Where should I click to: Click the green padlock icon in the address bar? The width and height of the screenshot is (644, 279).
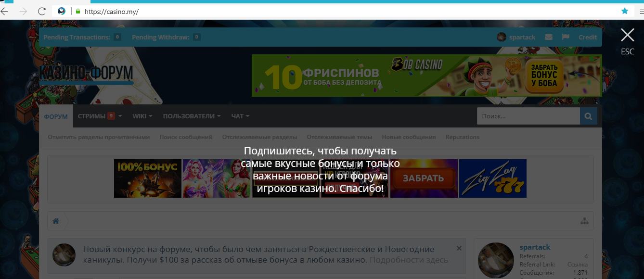(77, 11)
